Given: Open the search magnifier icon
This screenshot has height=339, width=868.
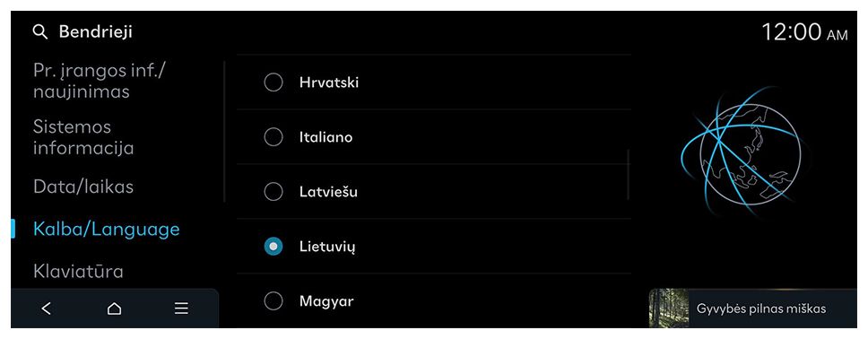Looking at the screenshot, I should click(39, 32).
